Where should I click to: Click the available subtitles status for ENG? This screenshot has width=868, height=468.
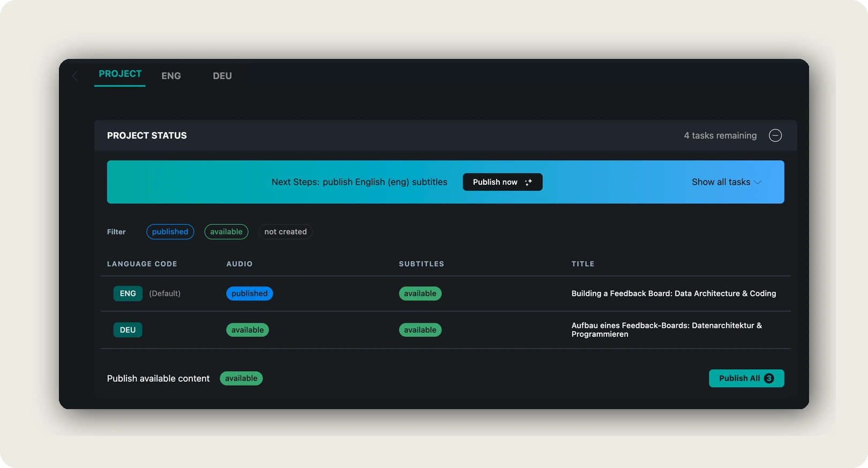point(420,293)
